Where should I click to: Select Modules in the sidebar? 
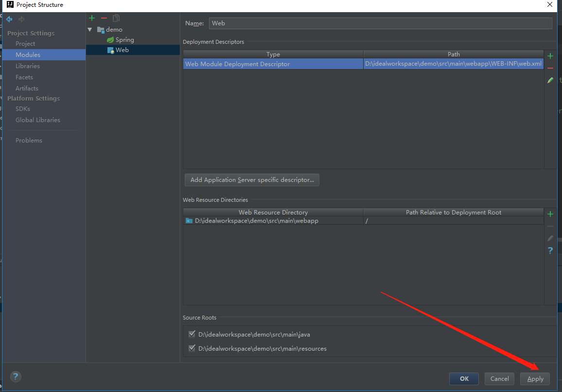click(44, 55)
